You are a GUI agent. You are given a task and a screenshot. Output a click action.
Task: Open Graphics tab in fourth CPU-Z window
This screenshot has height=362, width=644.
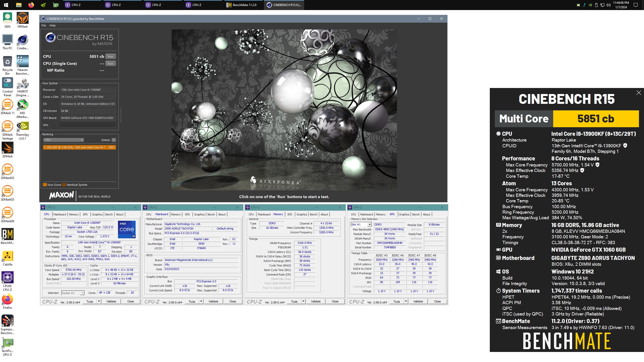pos(404,214)
